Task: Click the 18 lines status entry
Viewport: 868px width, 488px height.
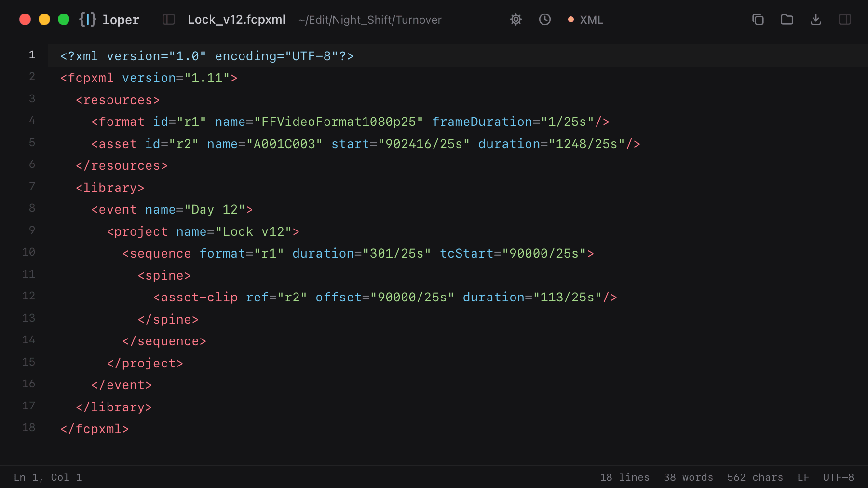Action: coord(624,477)
